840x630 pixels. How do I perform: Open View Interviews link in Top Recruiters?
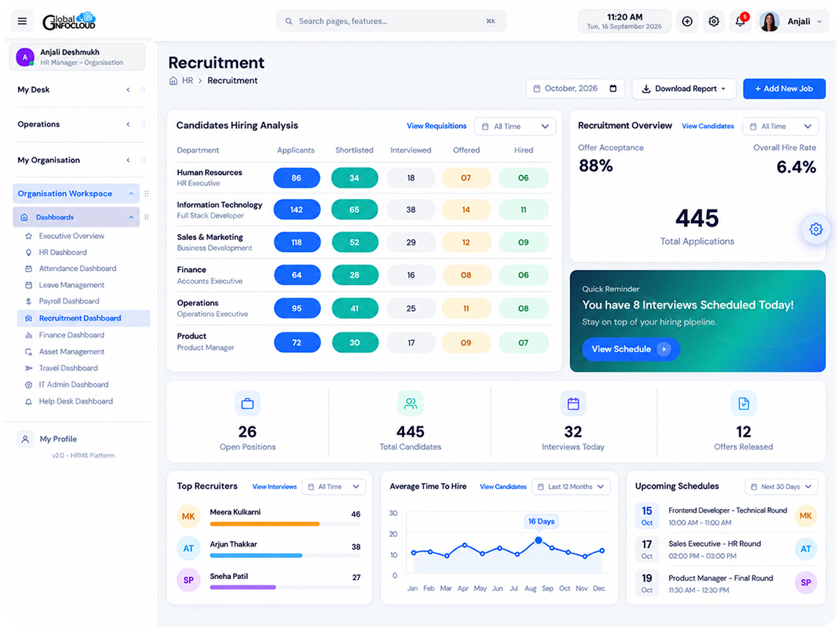click(274, 486)
